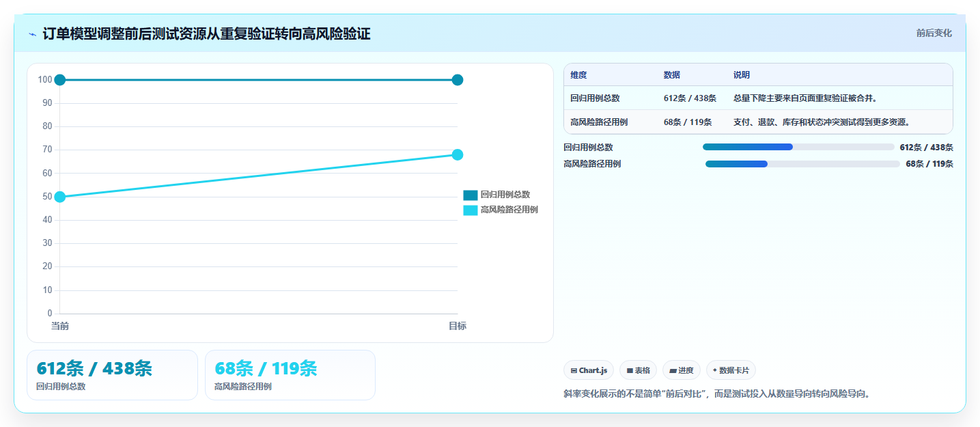The height and width of the screenshot is (427, 980).
Task: Click the 当前 x-axis label
Action: click(60, 327)
